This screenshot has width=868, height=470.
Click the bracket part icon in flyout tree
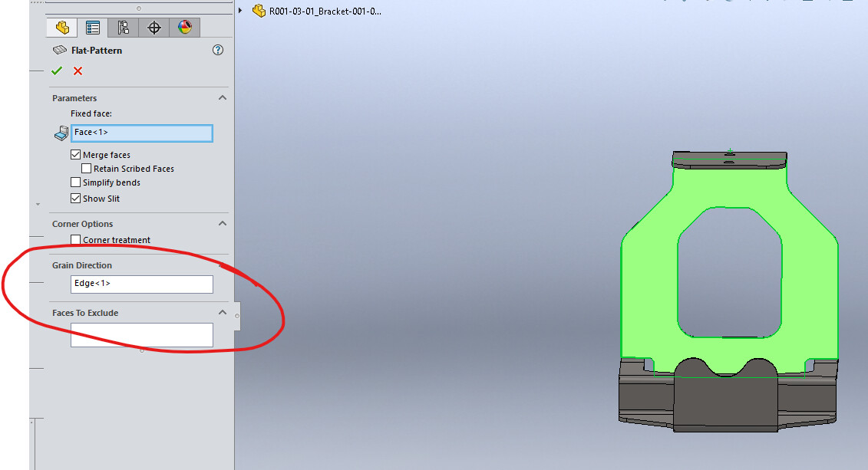coord(259,11)
